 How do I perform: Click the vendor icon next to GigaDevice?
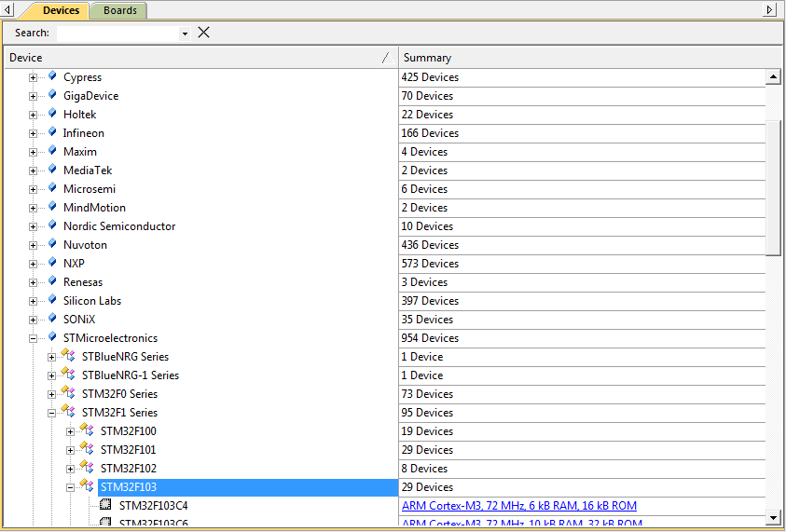(x=52, y=95)
